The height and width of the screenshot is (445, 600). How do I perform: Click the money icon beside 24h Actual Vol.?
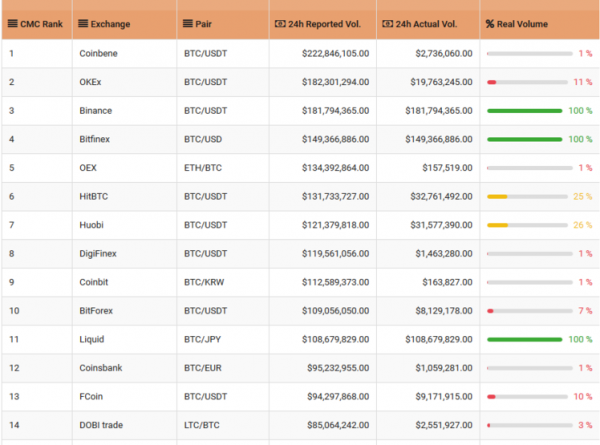(x=388, y=24)
